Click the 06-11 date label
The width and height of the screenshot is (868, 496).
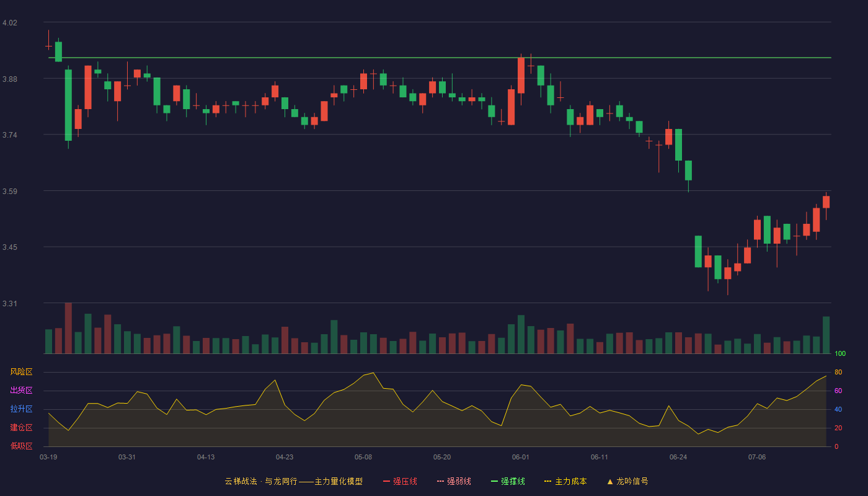click(x=600, y=457)
